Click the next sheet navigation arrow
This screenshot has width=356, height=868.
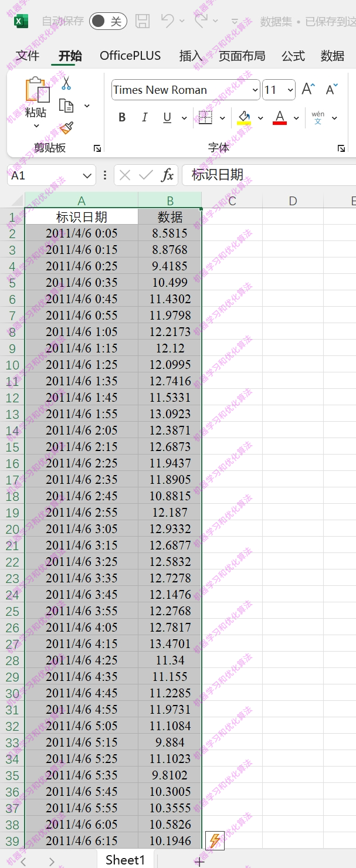pyautogui.click(x=52, y=862)
